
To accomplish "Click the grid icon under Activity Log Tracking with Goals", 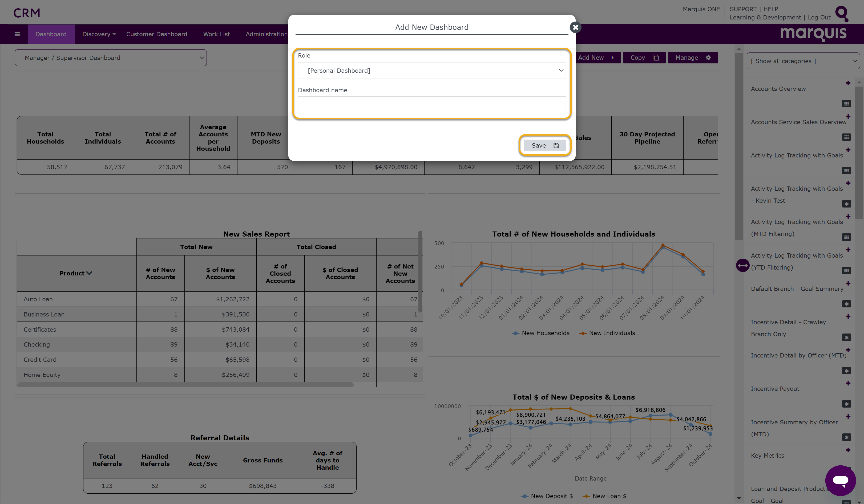I will [x=846, y=171].
